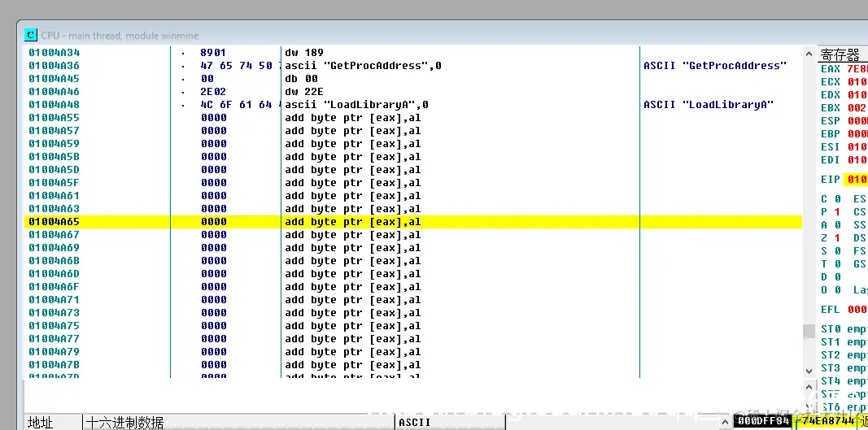The width and height of the screenshot is (868, 430).
Task: Select address row 01004A48
Action: pyautogui.click(x=54, y=105)
